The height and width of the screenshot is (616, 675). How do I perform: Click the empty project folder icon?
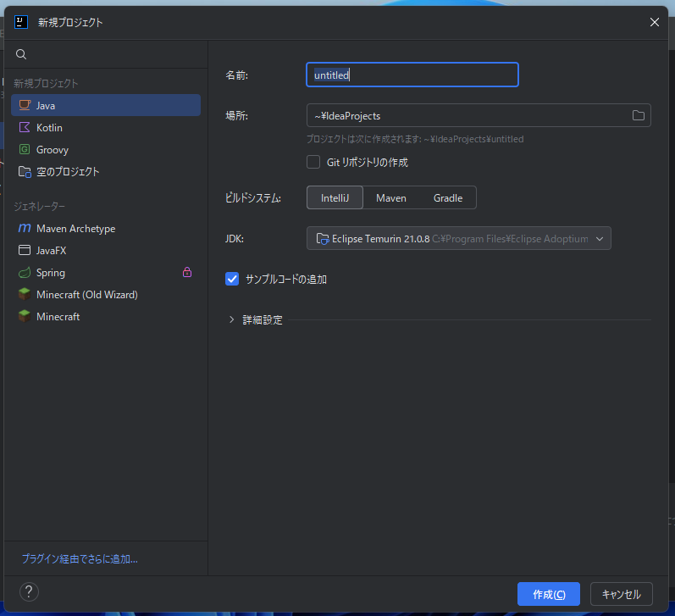point(25,171)
